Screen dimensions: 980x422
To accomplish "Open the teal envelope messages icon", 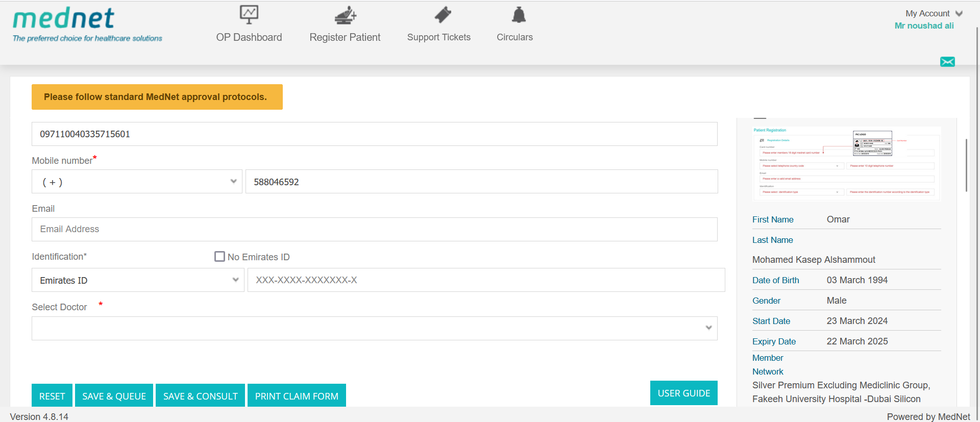I will point(947,62).
